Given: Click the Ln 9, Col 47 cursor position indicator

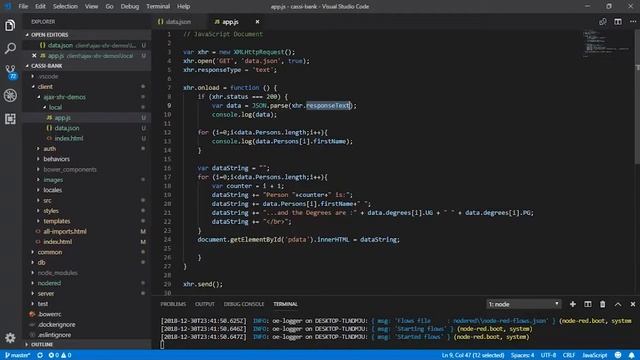Looking at the screenshot, I should pyautogui.click(x=473, y=355).
